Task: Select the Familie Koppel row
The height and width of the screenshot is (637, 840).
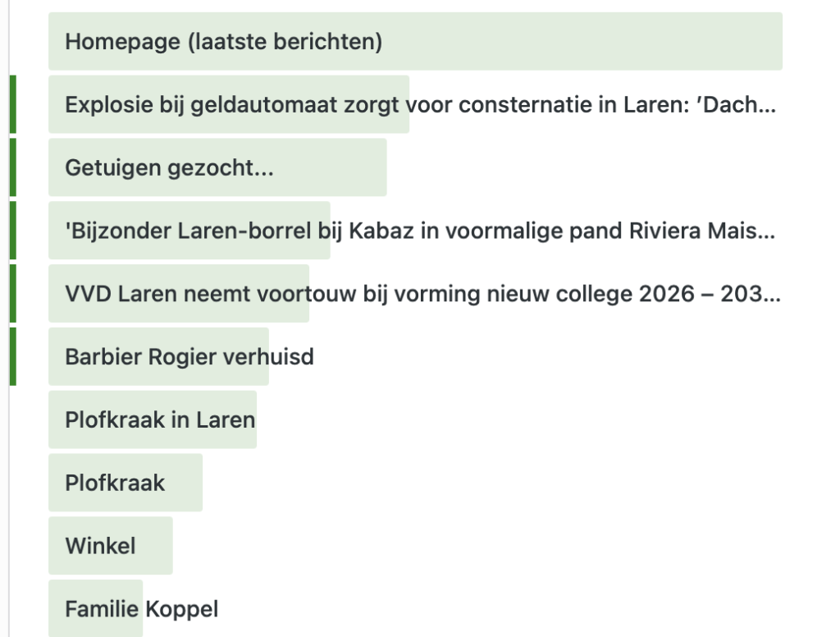Action: click(141, 609)
